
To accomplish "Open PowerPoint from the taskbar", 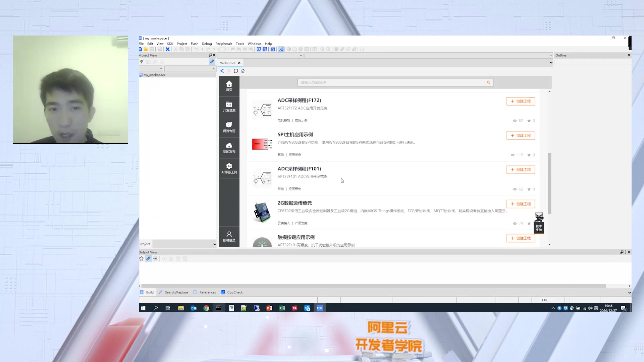I will pyautogui.click(x=269, y=308).
